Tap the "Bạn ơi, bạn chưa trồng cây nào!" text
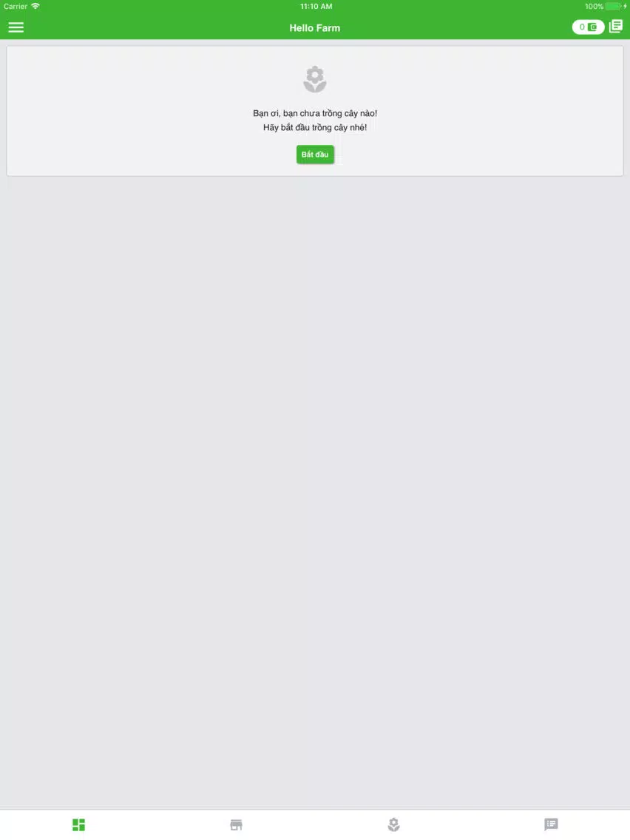The width and height of the screenshot is (630, 840). (315, 114)
